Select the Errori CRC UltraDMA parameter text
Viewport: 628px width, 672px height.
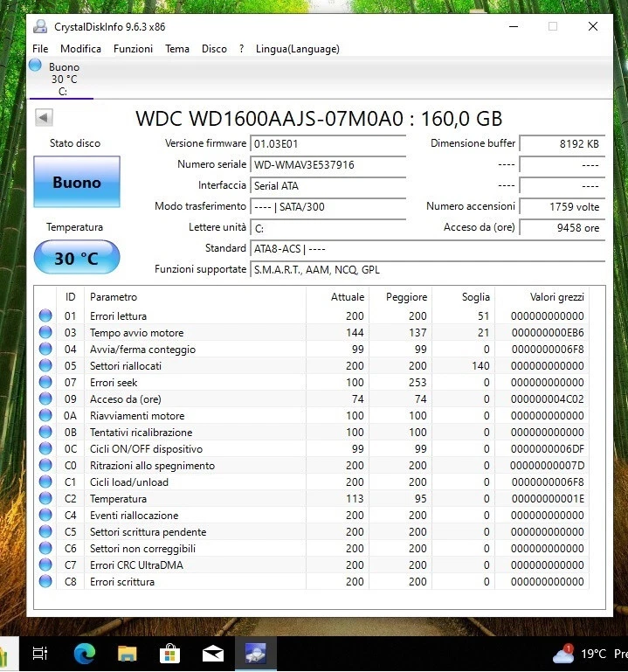(136, 565)
